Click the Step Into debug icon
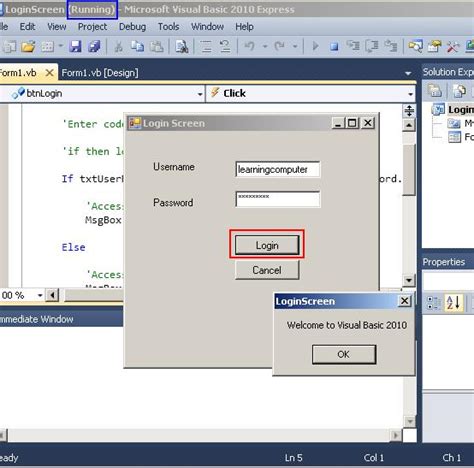 point(353,46)
